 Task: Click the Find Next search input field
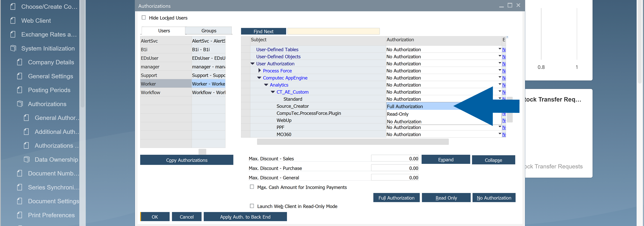click(333, 31)
